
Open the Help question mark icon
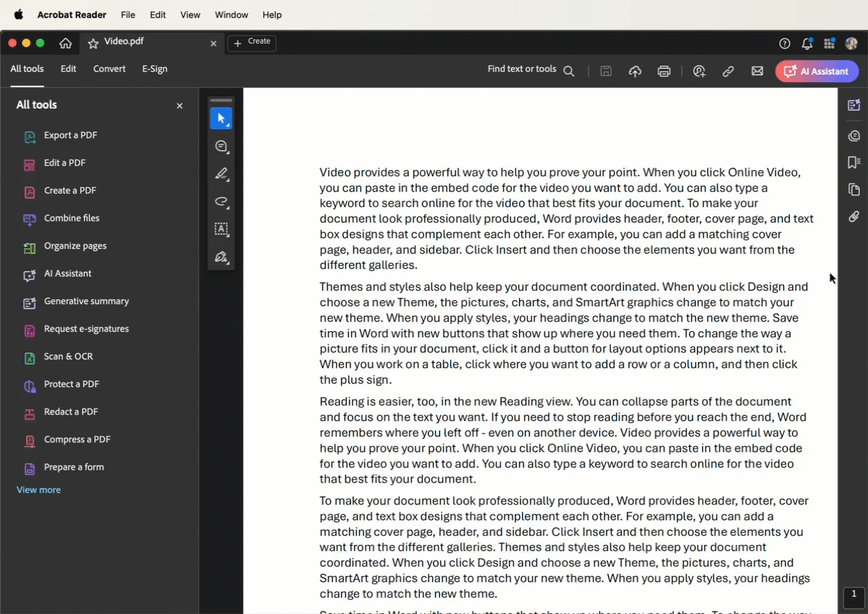(x=784, y=44)
